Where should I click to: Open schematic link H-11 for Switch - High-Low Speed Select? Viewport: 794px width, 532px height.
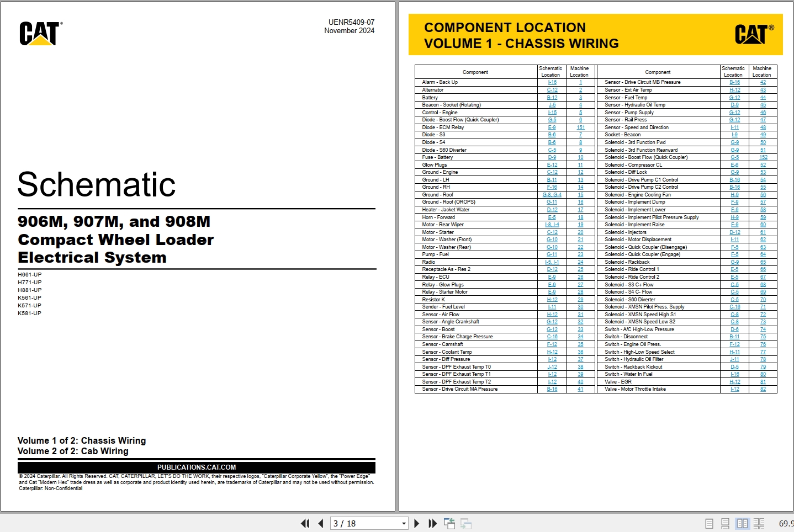(735, 352)
